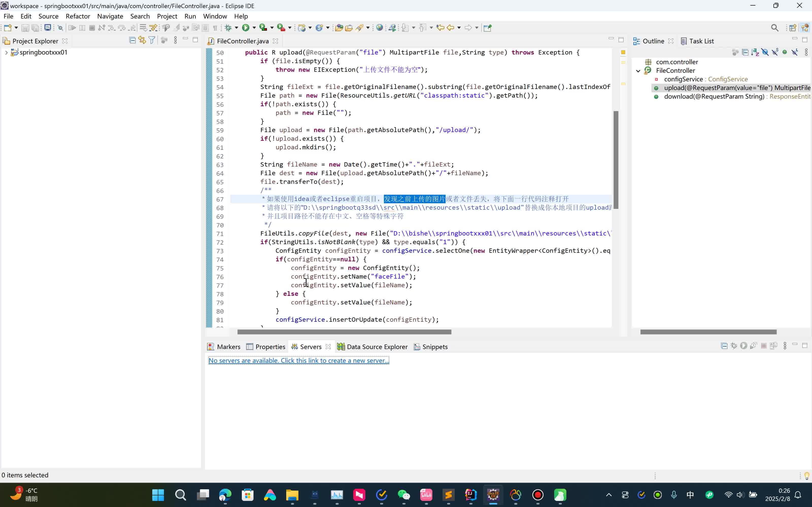Click the Open Type icon in toolbar
Image resolution: width=812 pixels, height=507 pixels.
(339, 28)
